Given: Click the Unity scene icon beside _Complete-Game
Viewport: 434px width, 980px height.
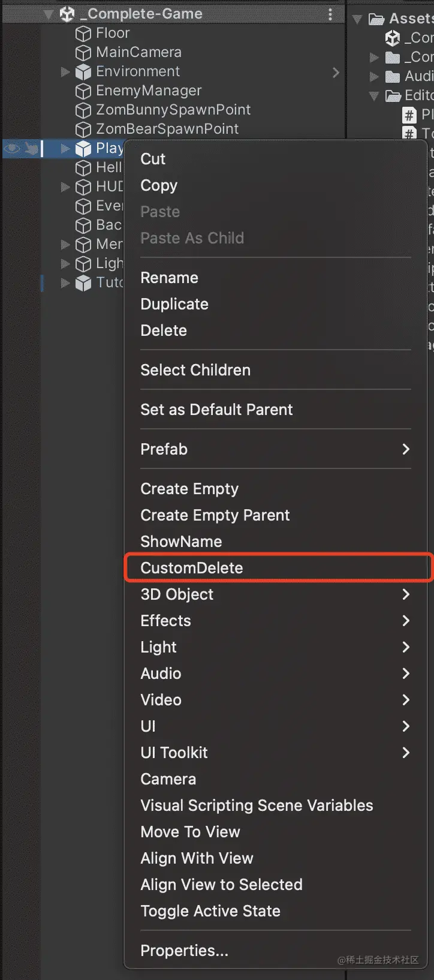Looking at the screenshot, I should pyautogui.click(x=67, y=14).
